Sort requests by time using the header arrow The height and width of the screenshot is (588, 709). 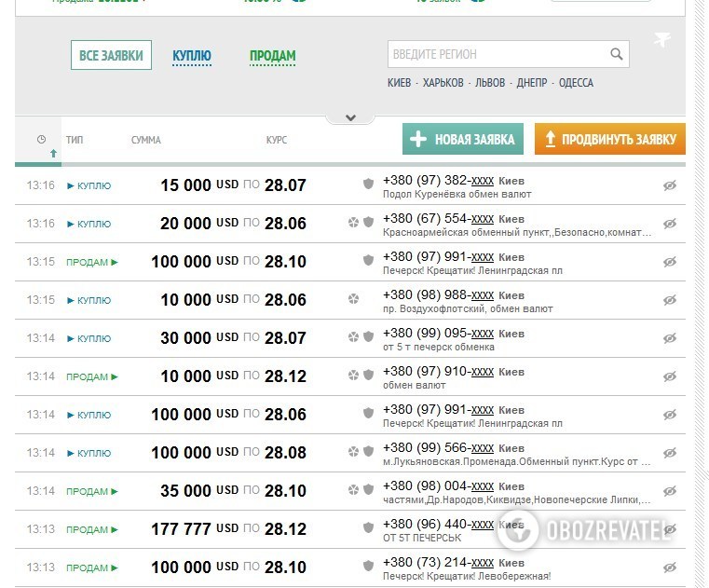53,153
